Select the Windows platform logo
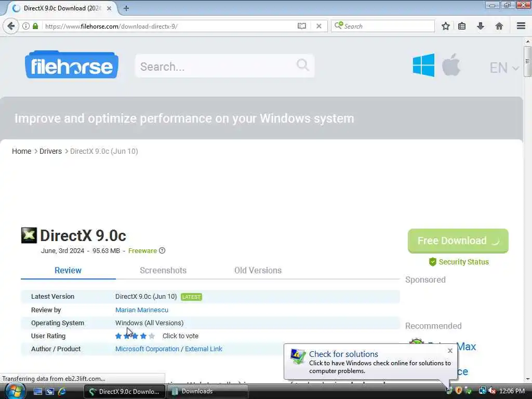This screenshot has width=532, height=399. tap(423, 65)
